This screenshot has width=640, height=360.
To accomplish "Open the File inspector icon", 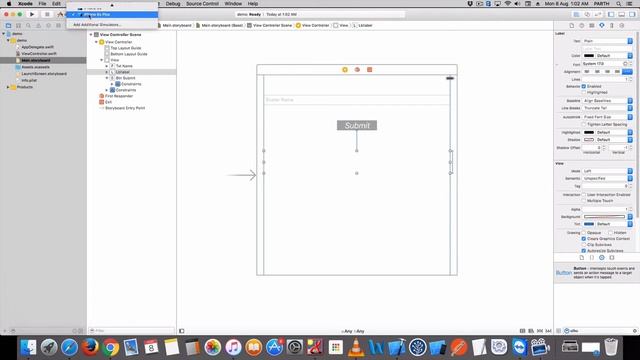I will click(571, 25).
